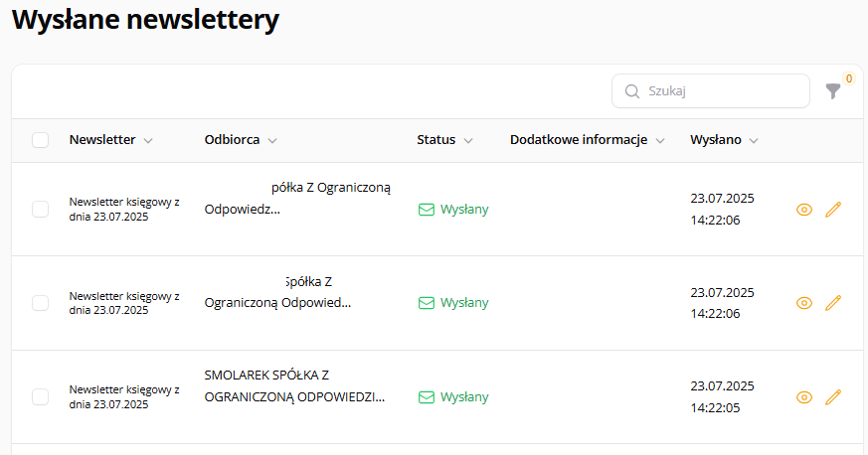Preview the SMOLAREK newsletter eye icon

tap(804, 397)
